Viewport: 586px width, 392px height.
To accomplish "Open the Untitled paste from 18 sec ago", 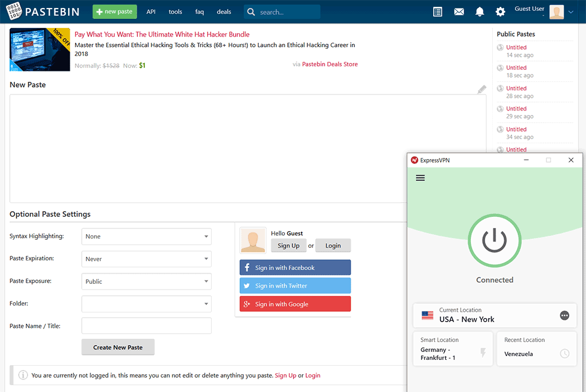I will pyautogui.click(x=516, y=68).
